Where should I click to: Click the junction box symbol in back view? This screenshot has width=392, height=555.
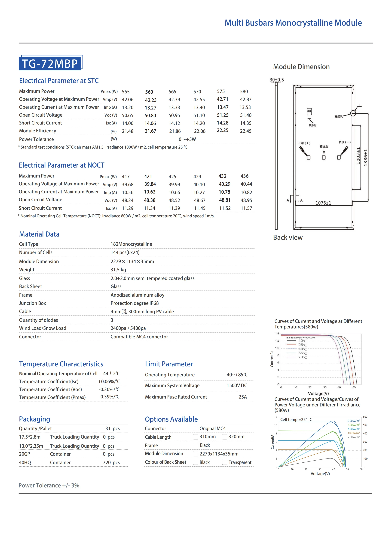tap(324, 157)
